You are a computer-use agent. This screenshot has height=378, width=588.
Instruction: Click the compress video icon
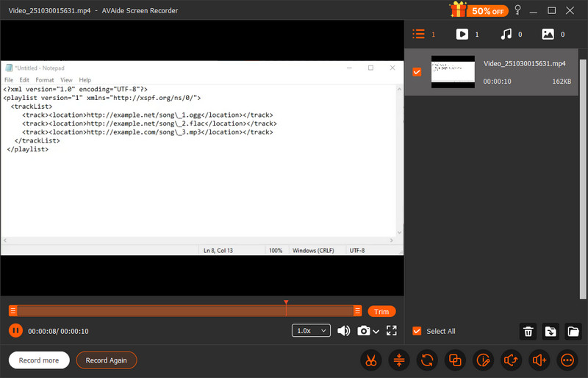pos(398,360)
